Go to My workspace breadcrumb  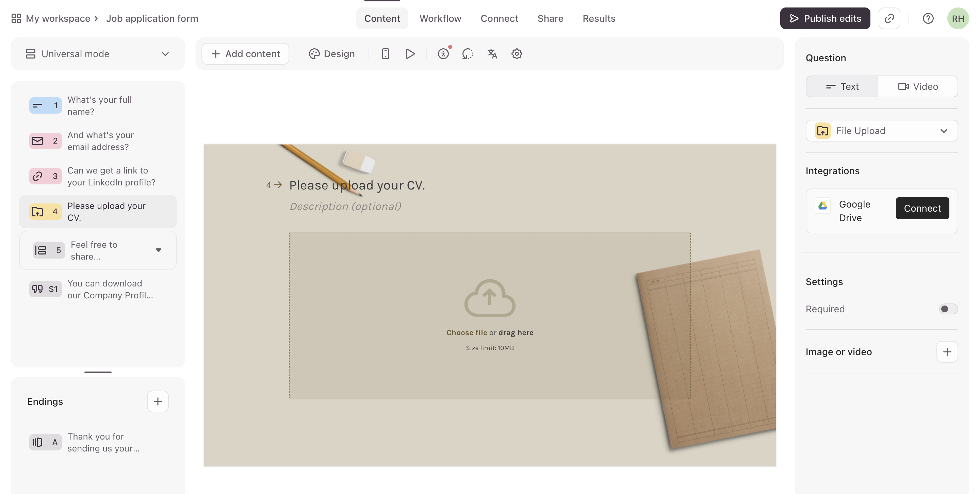pyautogui.click(x=58, y=18)
